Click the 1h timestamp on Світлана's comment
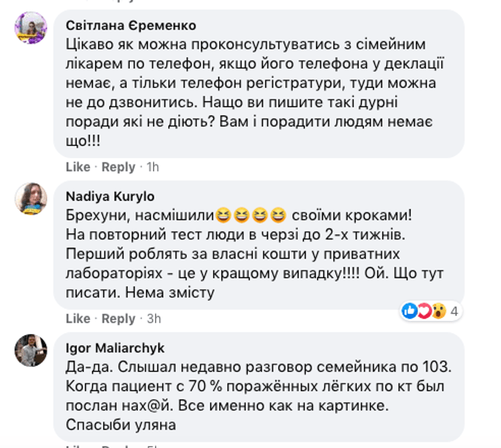The height and width of the screenshot is (448, 501). (x=152, y=166)
